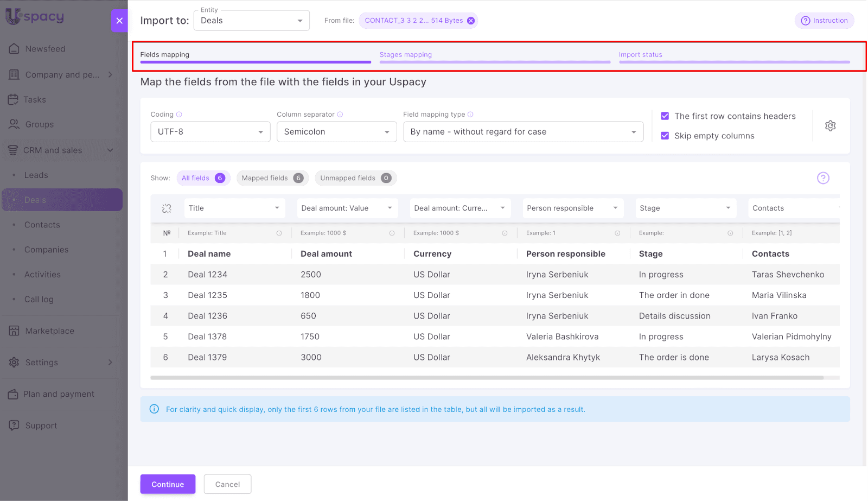Click the horizontal scrollbar under the table
The width and height of the screenshot is (868, 501).
pos(487,378)
